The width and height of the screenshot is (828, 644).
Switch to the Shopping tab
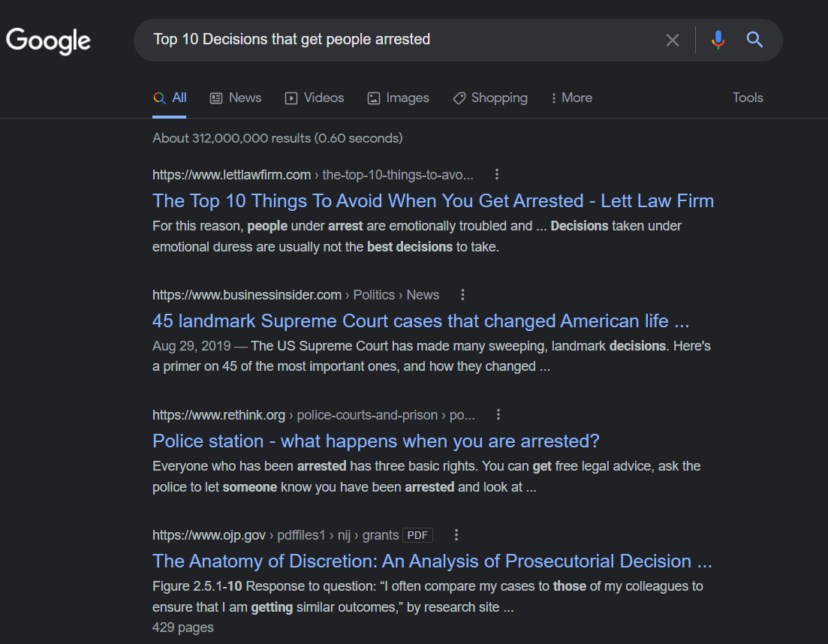(490, 98)
